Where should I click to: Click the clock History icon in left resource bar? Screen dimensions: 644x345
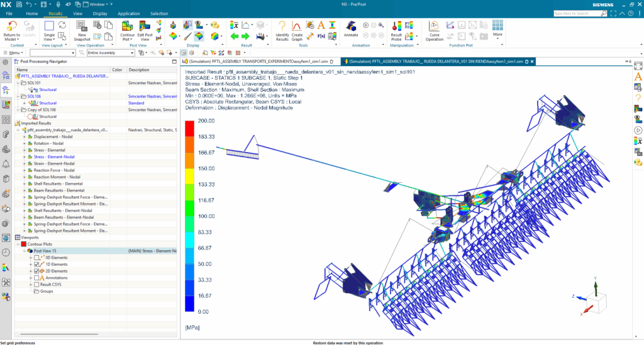pyautogui.click(x=6, y=253)
